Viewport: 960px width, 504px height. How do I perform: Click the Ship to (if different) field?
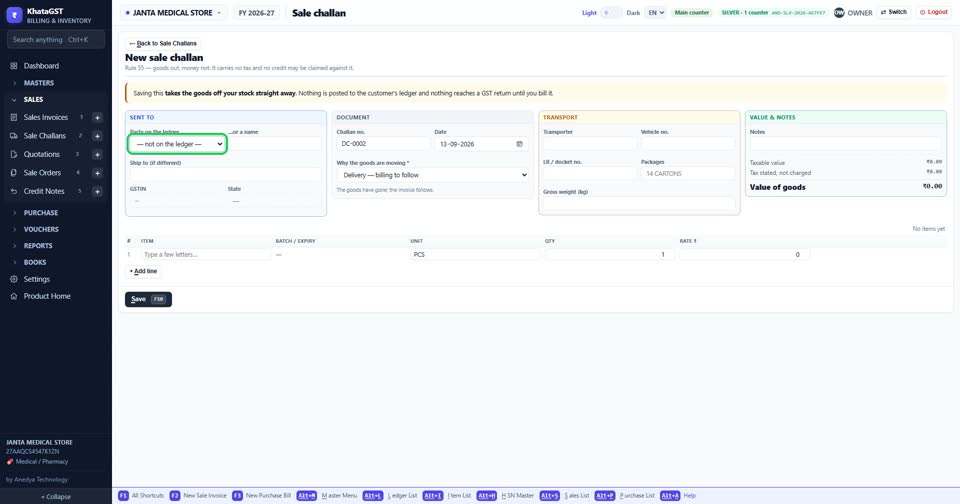point(225,175)
